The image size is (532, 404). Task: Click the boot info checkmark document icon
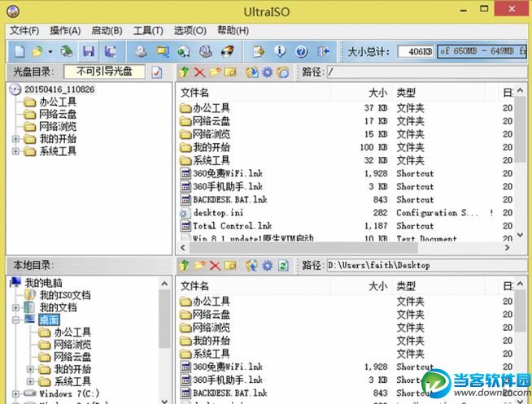pyautogui.click(x=157, y=72)
